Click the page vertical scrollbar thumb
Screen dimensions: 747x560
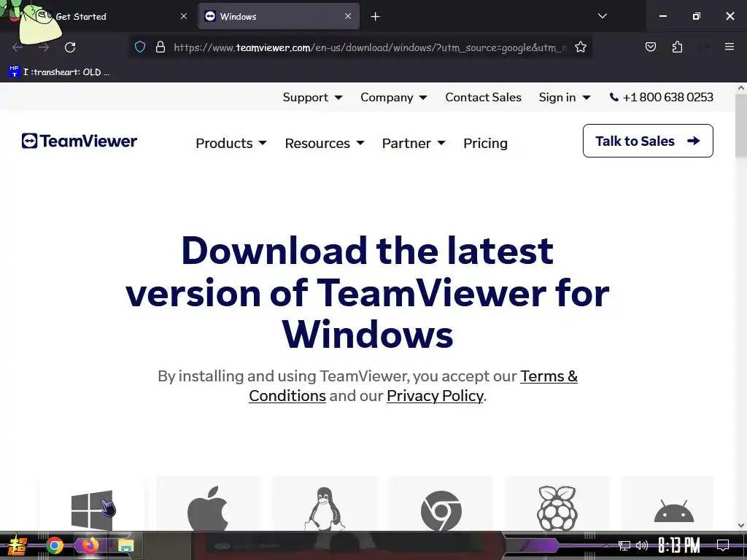coord(741,125)
